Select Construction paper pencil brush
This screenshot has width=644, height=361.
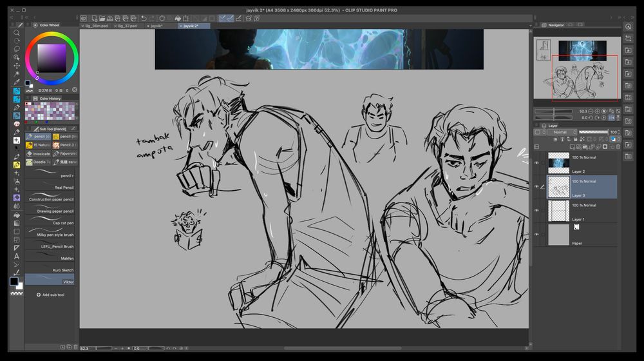click(50, 198)
